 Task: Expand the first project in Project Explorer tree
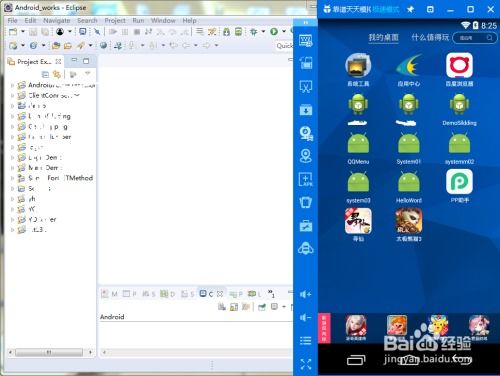tap(12, 85)
